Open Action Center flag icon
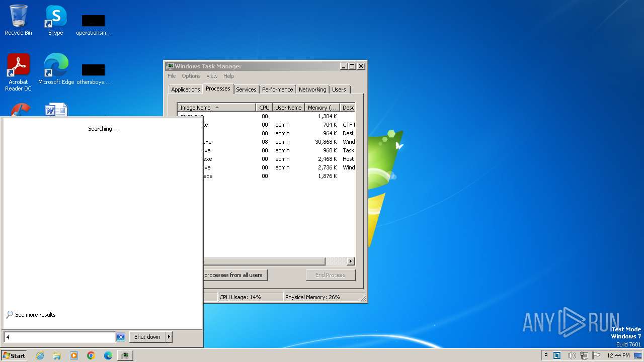Viewport: 644px width, 362px height. (x=596, y=355)
